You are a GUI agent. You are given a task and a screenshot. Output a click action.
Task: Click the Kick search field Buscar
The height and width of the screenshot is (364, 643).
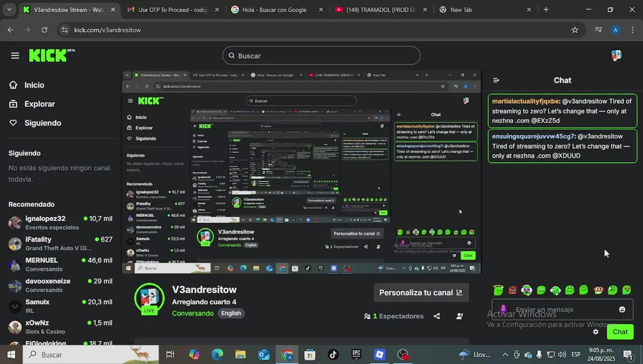[321, 56]
